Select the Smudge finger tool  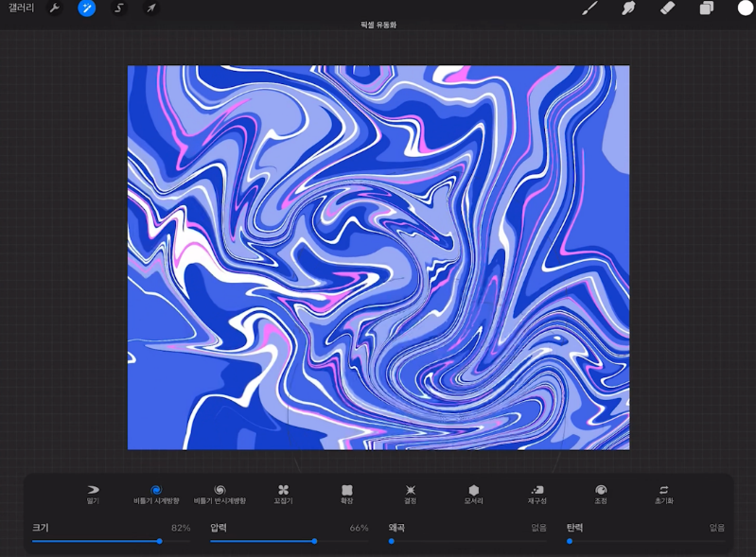coord(627,9)
